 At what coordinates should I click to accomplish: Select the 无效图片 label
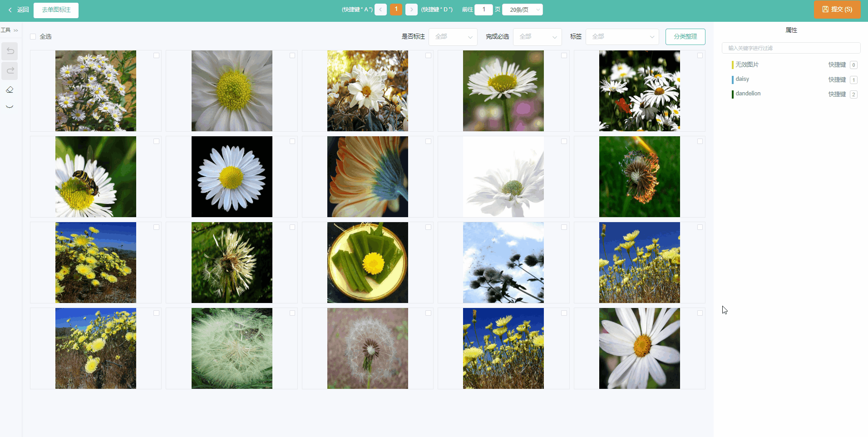click(747, 65)
